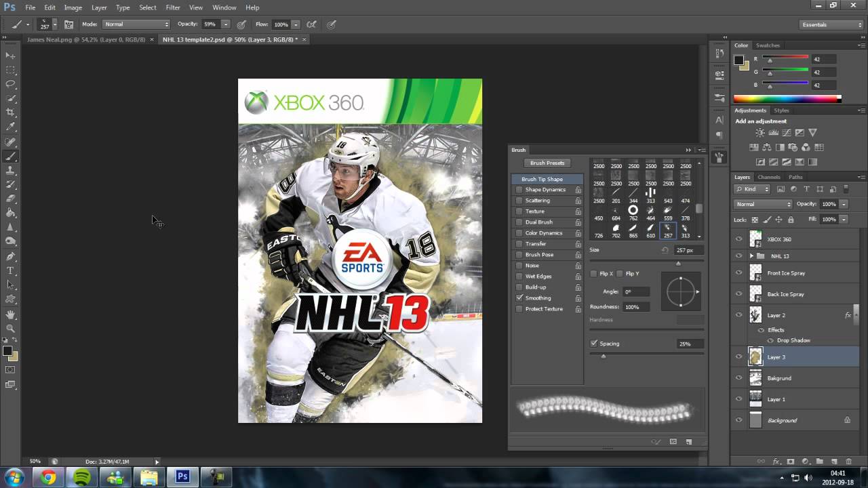Screen dimensions: 868x488
Task: Click the brush Size slider
Action: coord(647,264)
